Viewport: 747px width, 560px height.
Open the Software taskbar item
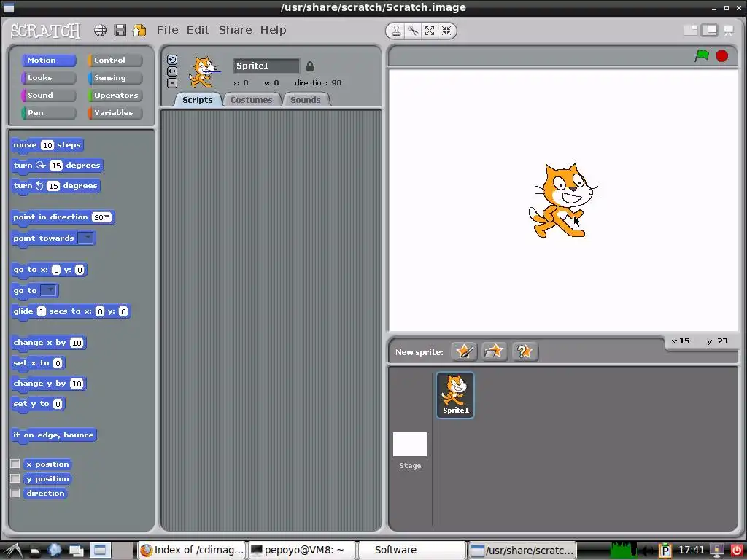pyautogui.click(x=411, y=550)
